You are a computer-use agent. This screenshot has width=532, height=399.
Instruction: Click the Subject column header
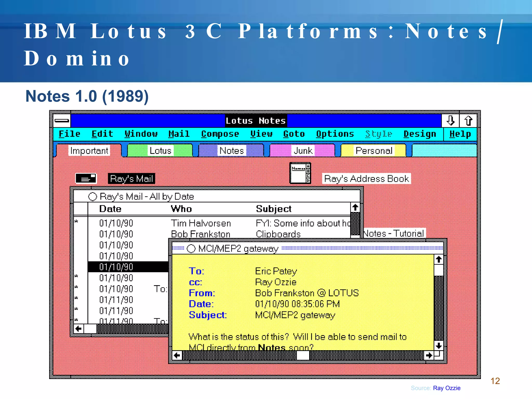pyautogui.click(x=274, y=209)
